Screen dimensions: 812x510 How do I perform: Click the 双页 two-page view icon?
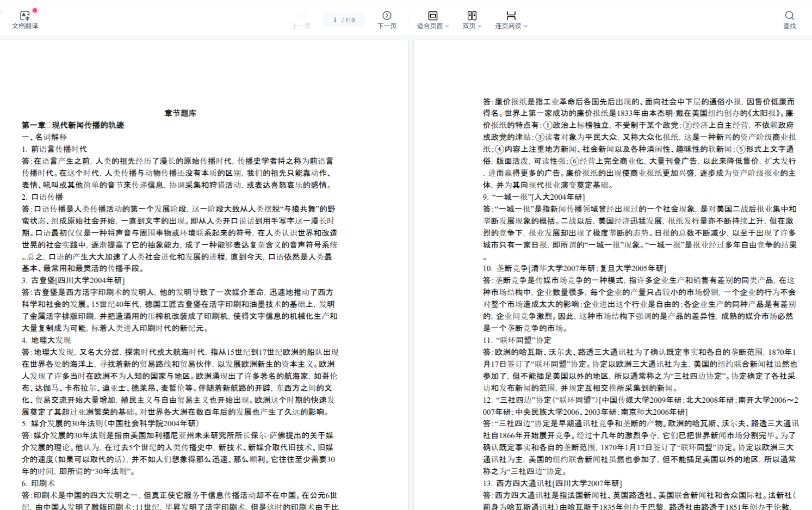pyautogui.click(x=472, y=15)
